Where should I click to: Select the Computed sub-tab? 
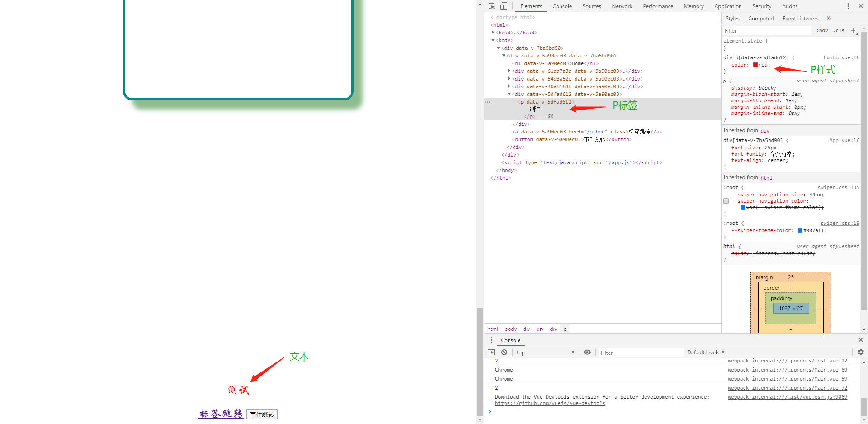coord(761,19)
